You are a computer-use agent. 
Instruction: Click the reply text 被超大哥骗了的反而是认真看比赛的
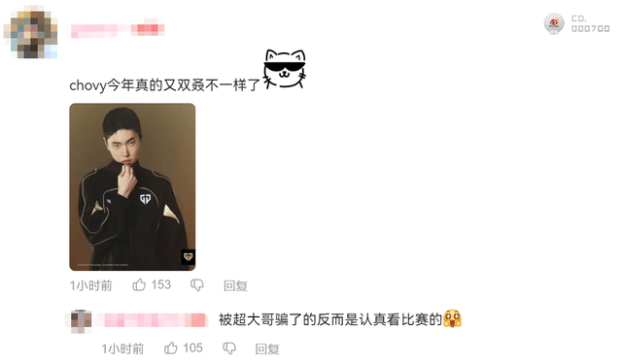330,319
